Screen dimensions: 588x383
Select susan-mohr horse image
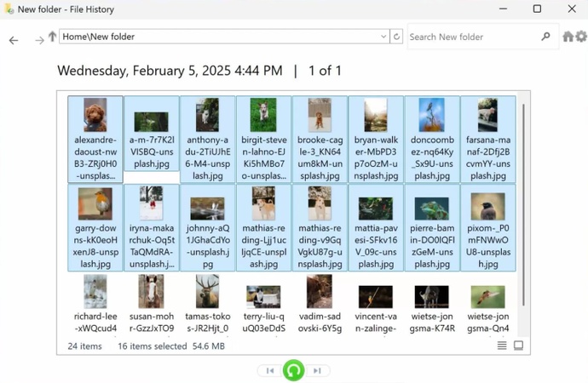tap(152, 304)
